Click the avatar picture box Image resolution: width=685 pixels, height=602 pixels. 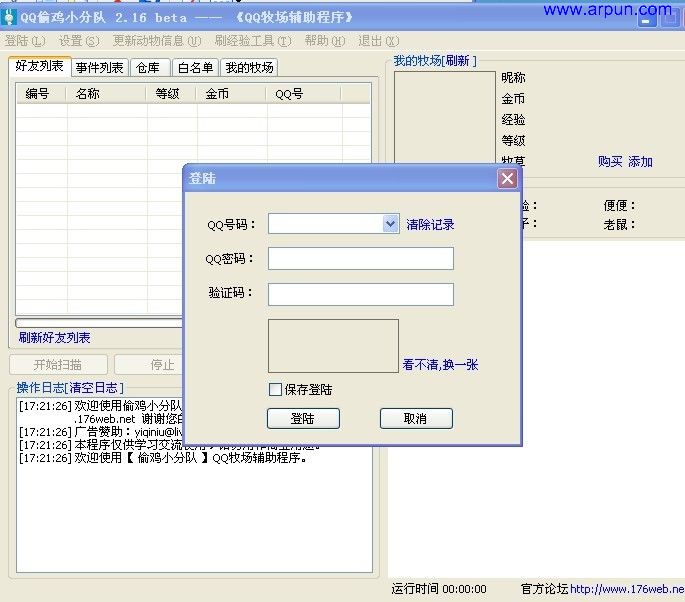(445, 117)
